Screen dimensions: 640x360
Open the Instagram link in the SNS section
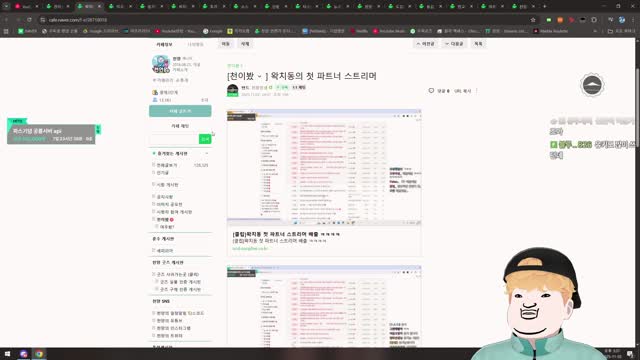coord(173,328)
